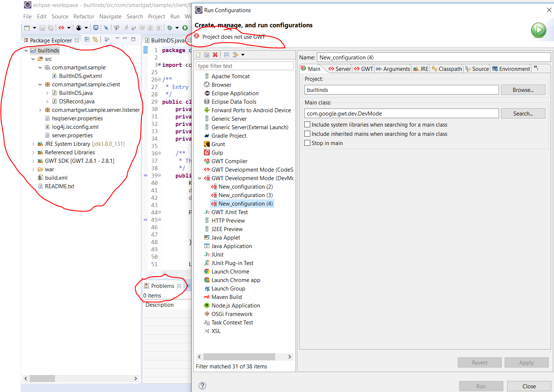
Task: Collapse all launch configuration types
Action: click(x=226, y=55)
